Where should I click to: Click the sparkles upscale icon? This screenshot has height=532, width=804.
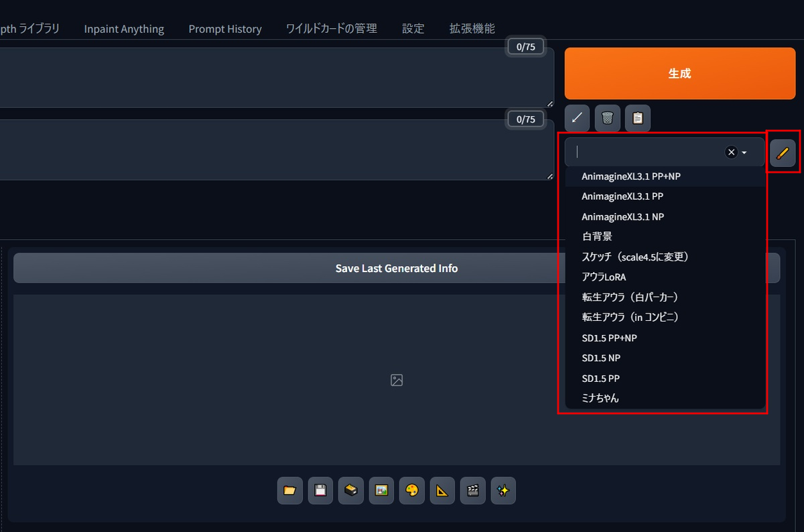click(503, 490)
